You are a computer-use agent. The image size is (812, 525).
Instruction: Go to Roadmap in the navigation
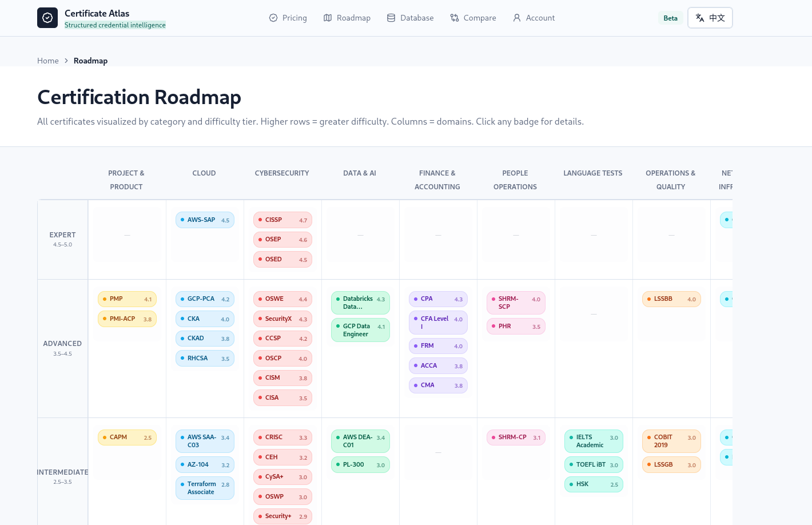[x=347, y=18]
